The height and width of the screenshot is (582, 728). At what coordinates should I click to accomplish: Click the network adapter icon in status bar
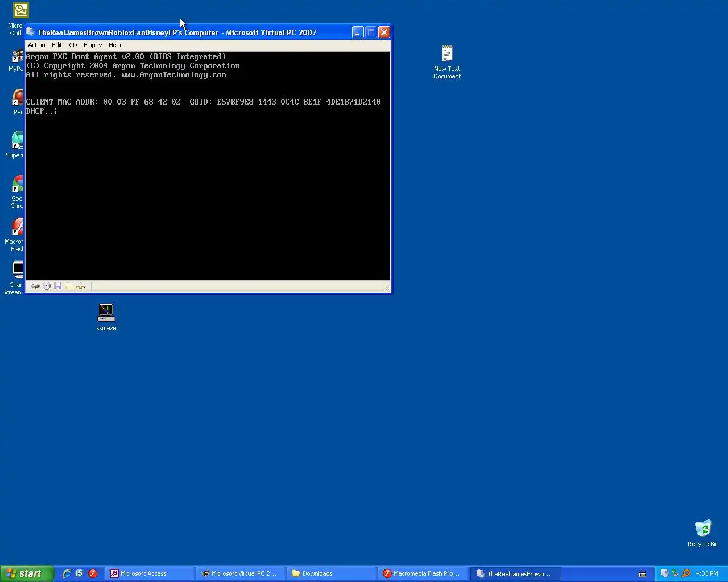coord(80,286)
